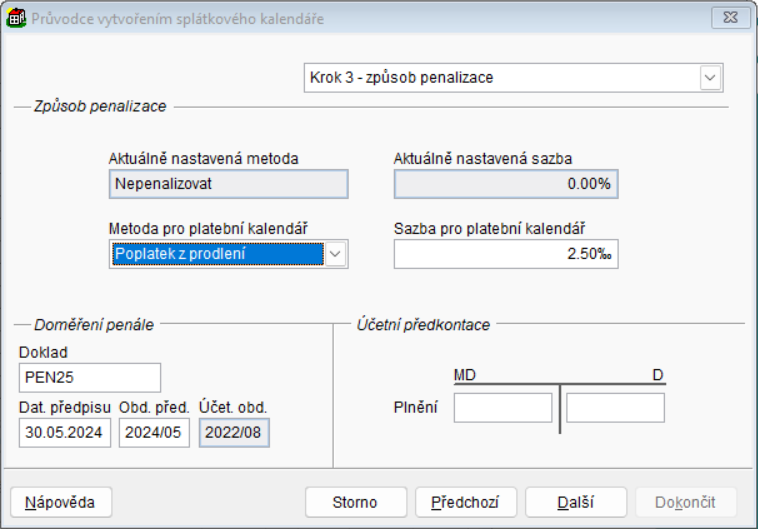Close the Průvodce wizard window

pos(731,18)
